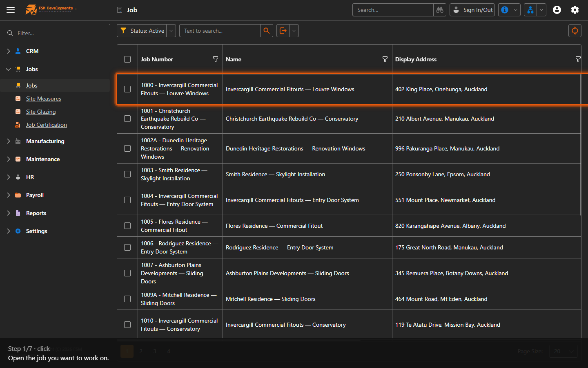Click address 119 Te Atatu Drive, Mission Bay
The width and height of the screenshot is (588, 368).
(x=448, y=325)
